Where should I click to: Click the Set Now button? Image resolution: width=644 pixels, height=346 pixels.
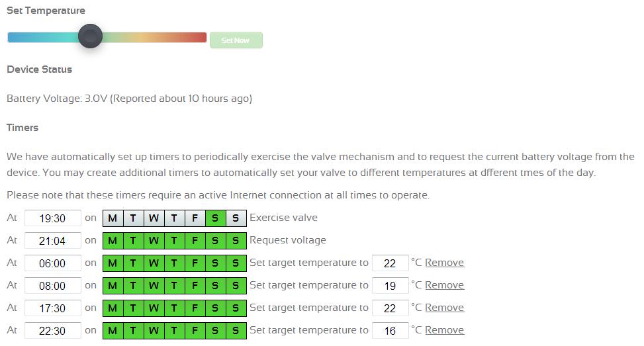pos(236,40)
